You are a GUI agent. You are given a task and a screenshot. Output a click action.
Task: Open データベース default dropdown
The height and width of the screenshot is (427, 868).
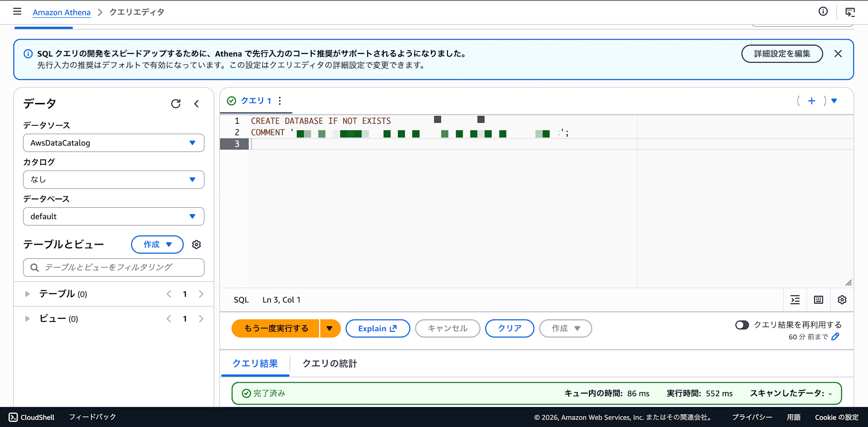click(114, 216)
